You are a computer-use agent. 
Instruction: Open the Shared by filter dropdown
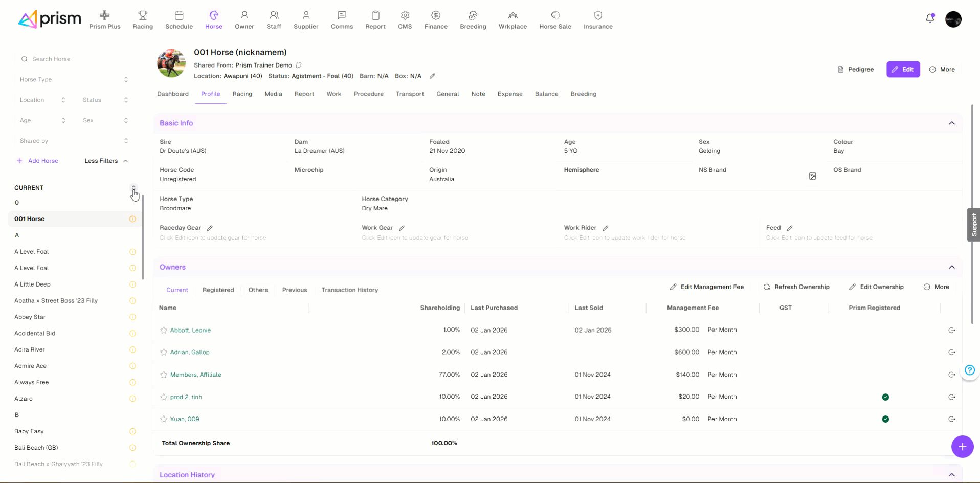(74, 141)
